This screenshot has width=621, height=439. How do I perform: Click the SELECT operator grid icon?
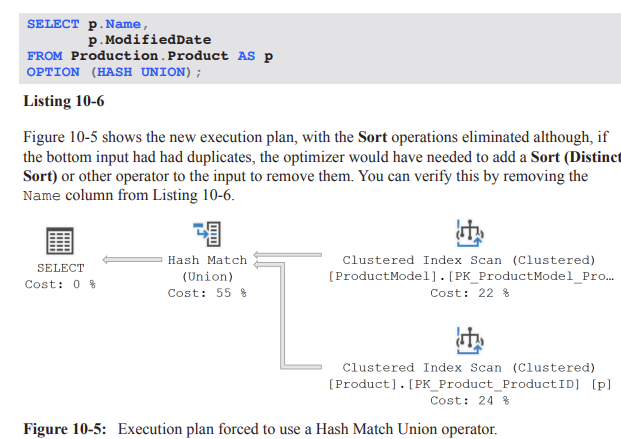click(x=60, y=241)
